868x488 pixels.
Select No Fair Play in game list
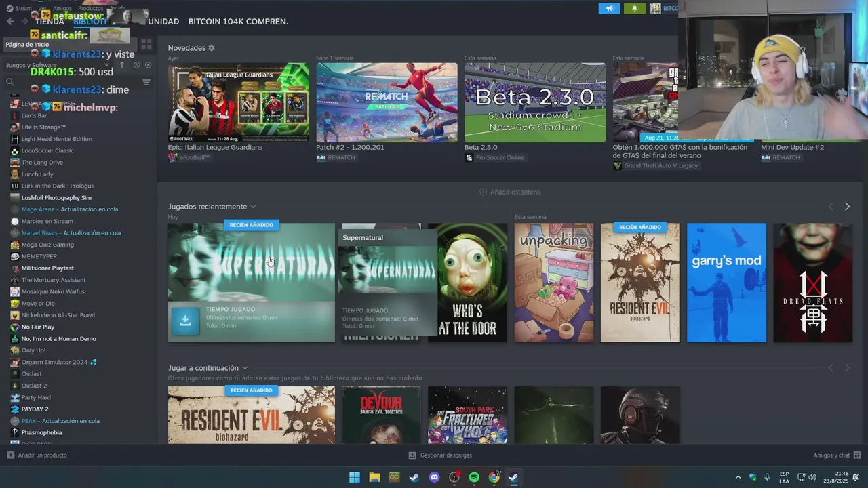coord(38,327)
